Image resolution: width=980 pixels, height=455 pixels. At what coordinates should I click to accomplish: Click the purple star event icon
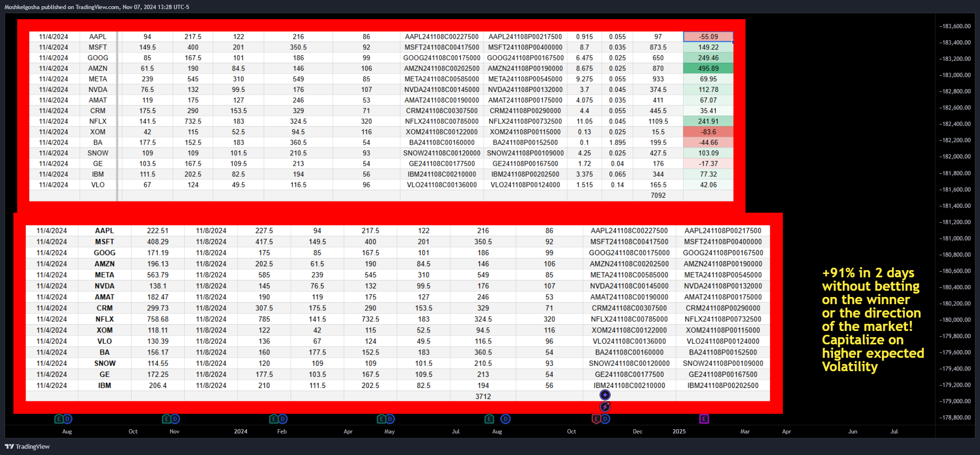605,395
